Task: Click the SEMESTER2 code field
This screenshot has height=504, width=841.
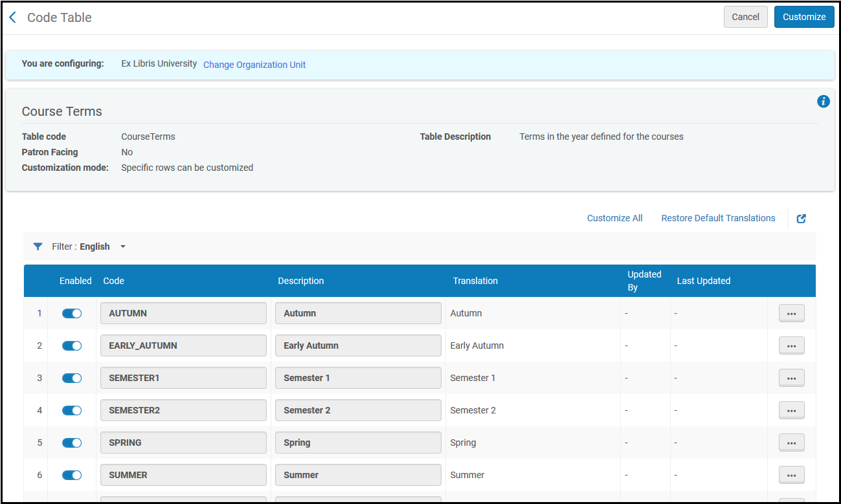Action: 183,410
